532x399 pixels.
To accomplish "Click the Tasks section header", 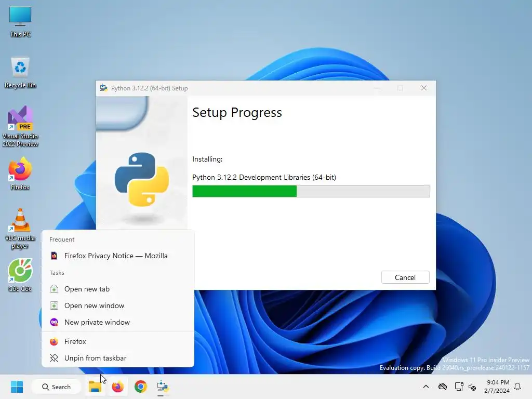I will 57,273.
